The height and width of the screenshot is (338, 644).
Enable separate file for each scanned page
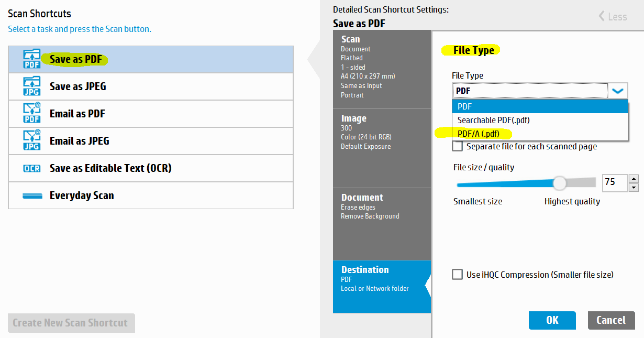[458, 146]
